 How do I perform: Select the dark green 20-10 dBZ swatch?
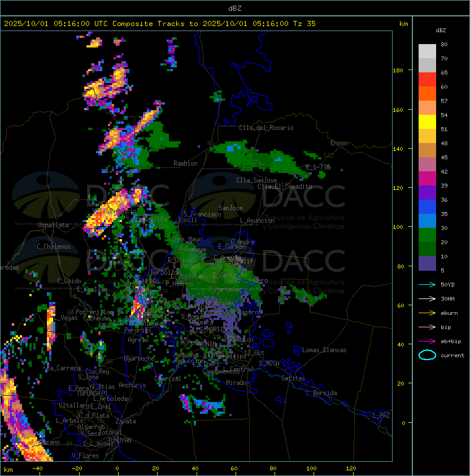pyautogui.click(x=427, y=249)
